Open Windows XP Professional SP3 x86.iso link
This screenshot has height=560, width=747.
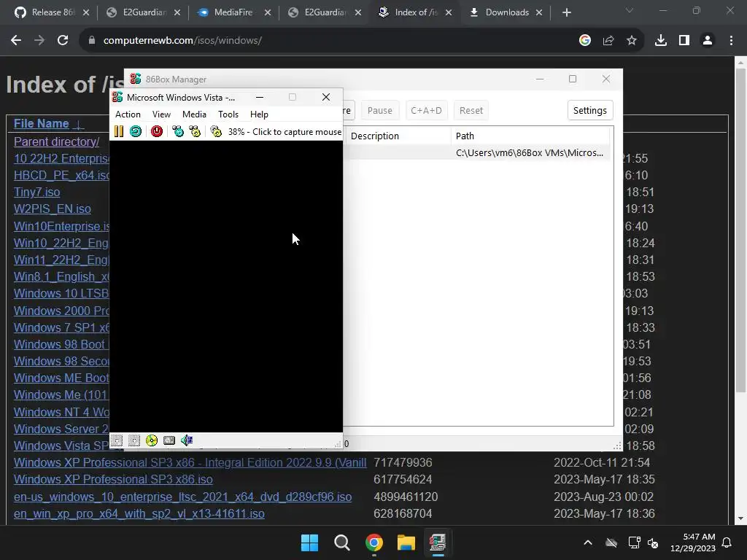(113, 479)
